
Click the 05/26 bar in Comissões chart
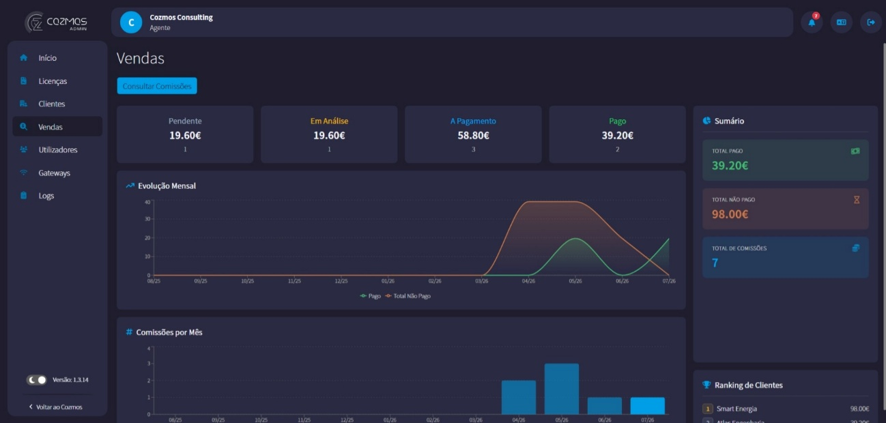(561, 389)
